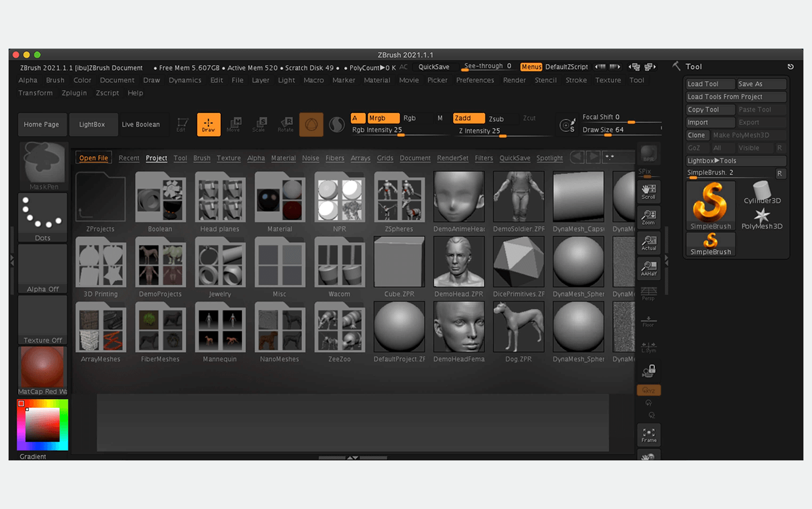
Task: Expand Lightbox Tools in Tool panel
Action: click(736, 161)
